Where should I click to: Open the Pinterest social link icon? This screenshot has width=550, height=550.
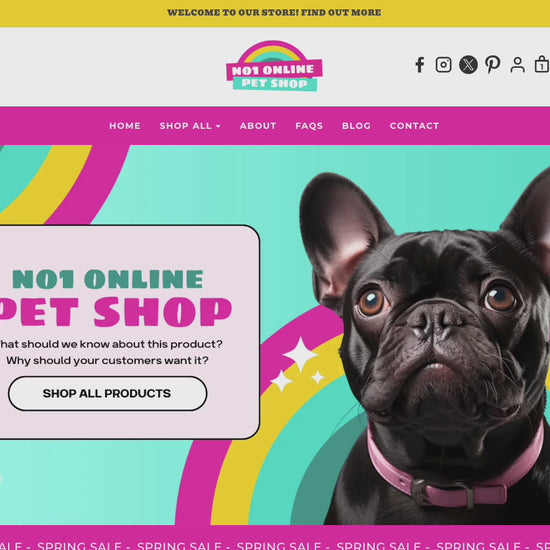(492, 65)
